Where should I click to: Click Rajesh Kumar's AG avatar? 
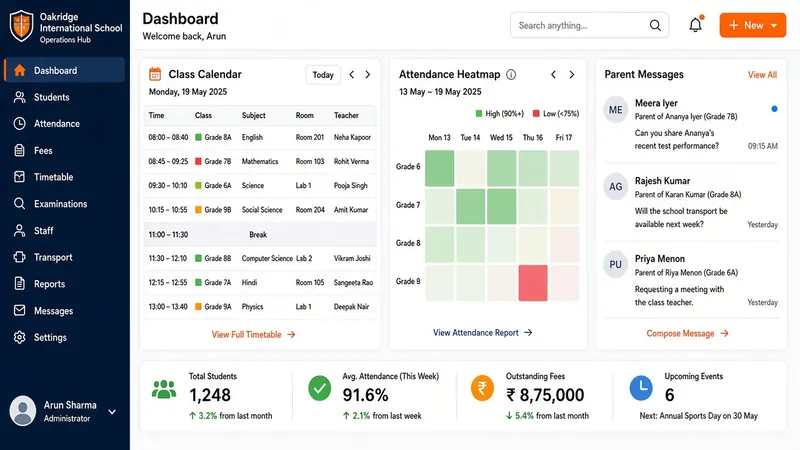tap(616, 187)
